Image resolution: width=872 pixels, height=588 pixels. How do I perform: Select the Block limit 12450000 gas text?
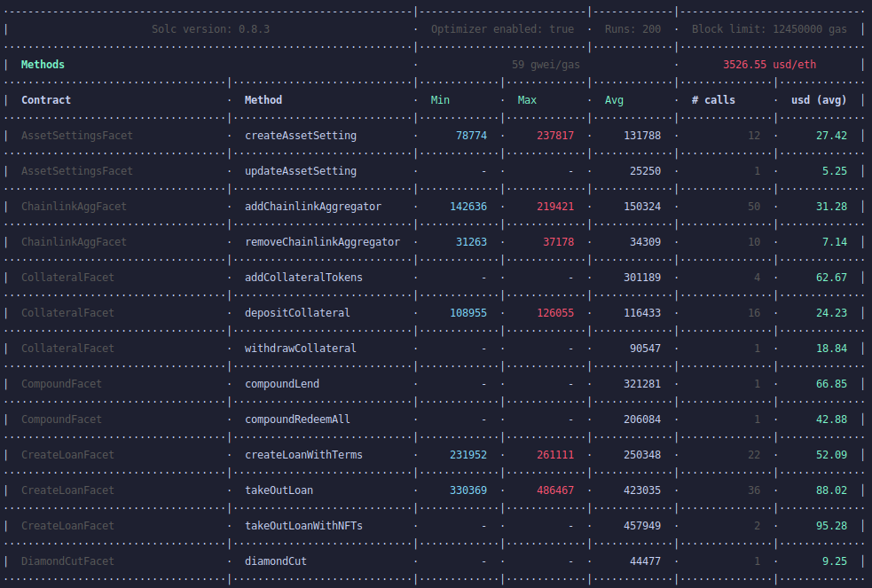[769, 29]
